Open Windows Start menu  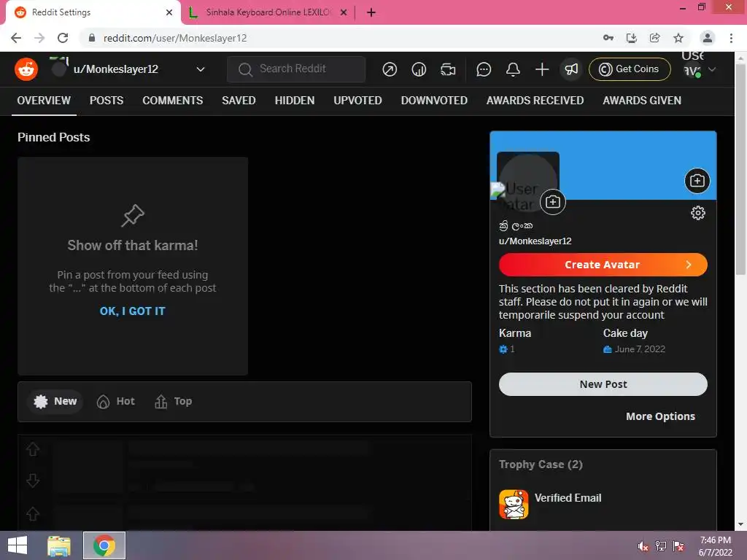(18, 545)
